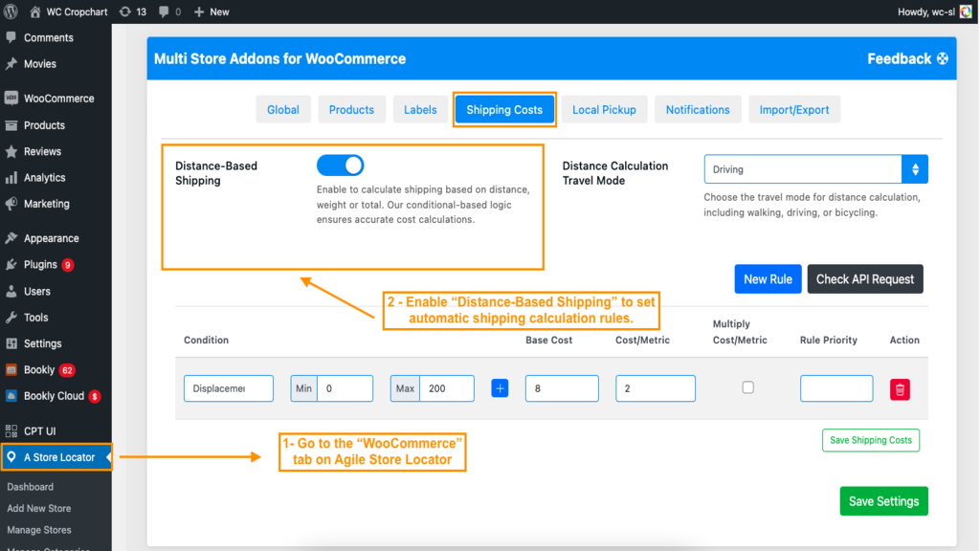Switch to the Global tab
The image size is (980, 551).
[x=283, y=110]
